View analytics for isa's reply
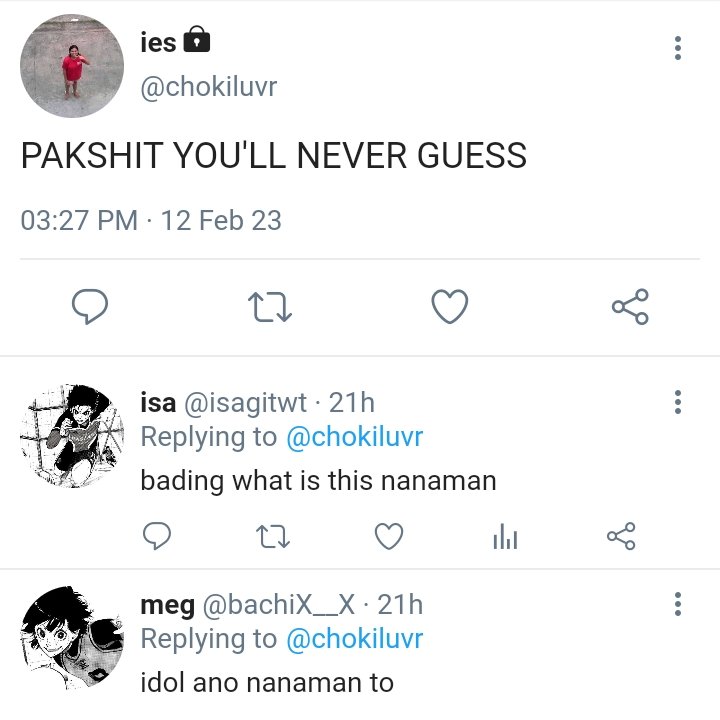The height and width of the screenshot is (720, 720). [506, 536]
